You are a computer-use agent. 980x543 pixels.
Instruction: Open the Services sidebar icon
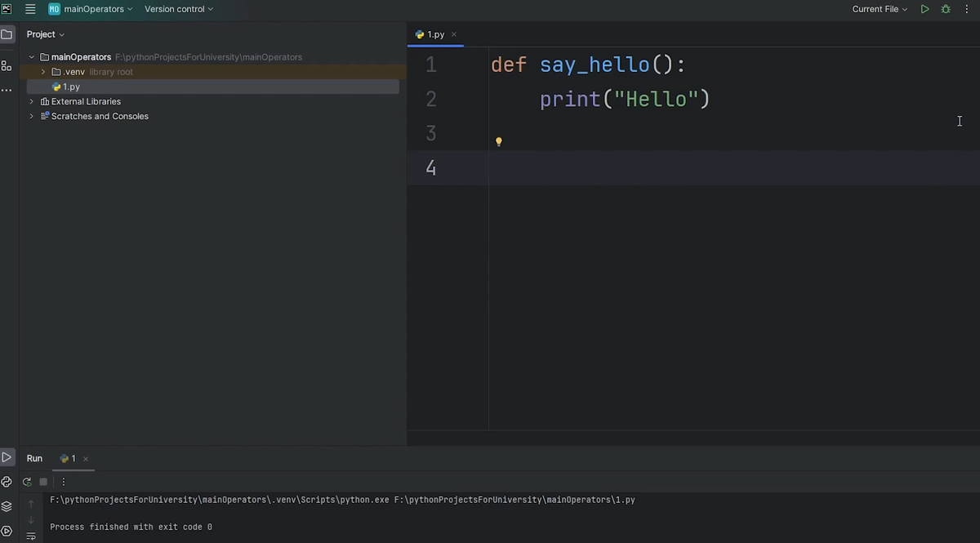(7, 531)
